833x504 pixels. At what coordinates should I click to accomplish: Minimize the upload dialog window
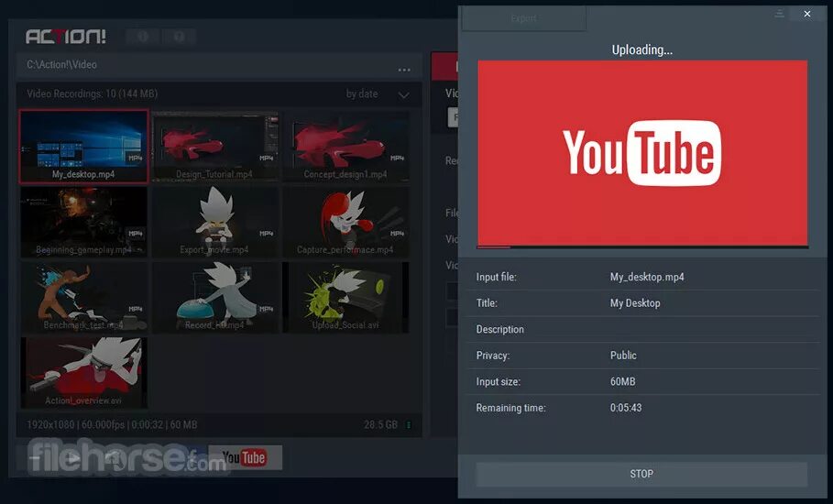pos(779,14)
